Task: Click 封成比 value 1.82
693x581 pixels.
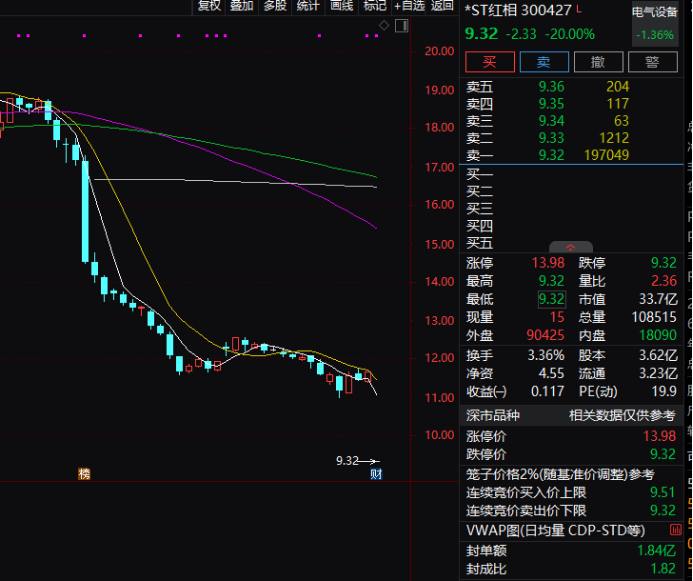Action: (x=663, y=569)
